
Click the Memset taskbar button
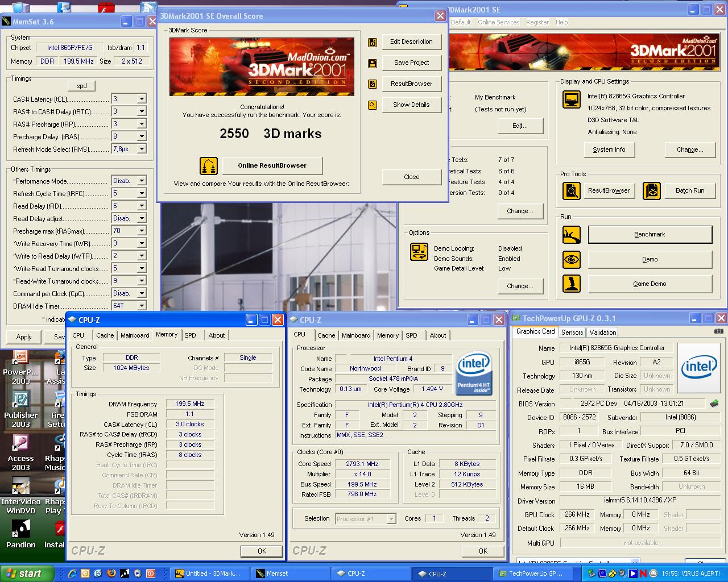click(x=290, y=573)
